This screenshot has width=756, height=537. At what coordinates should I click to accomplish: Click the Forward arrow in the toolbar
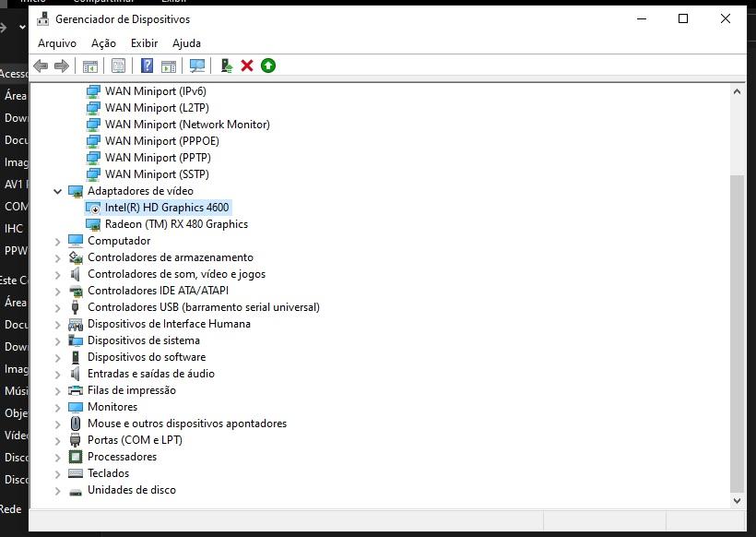point(62,66)
